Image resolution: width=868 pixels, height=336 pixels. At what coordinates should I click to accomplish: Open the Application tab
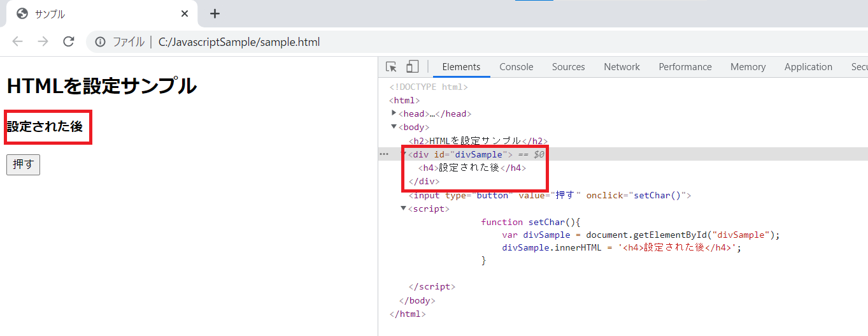(x=808, y=67)
